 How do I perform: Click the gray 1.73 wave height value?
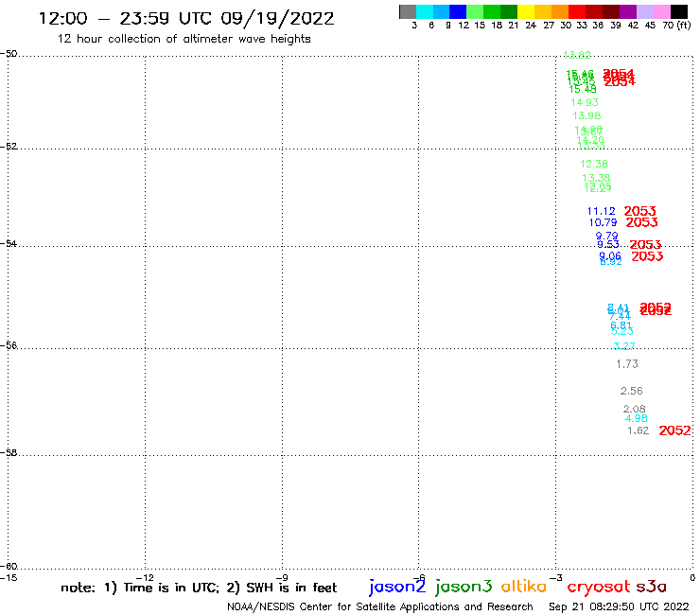pyautogui.click(x=627, y=364)
